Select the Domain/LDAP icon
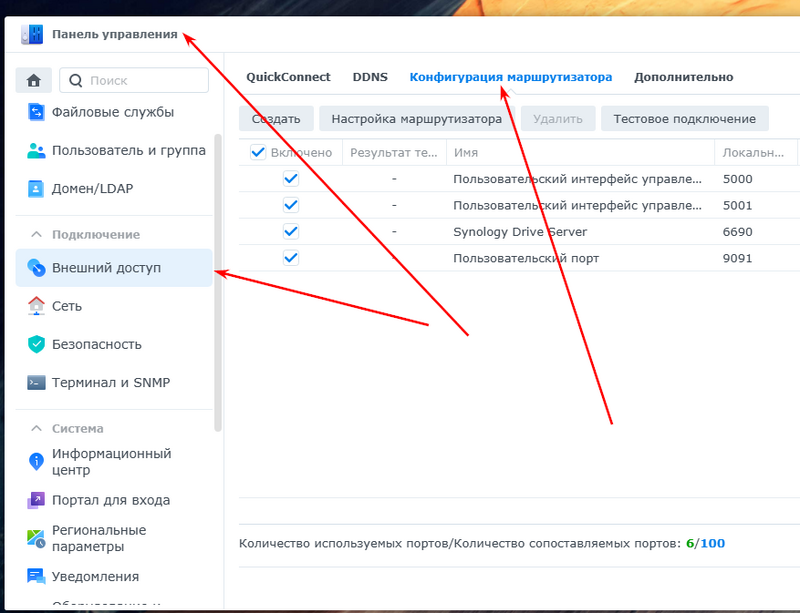This screenshot has height=613, width=800. pyautogui.click(x=37, y=189)
